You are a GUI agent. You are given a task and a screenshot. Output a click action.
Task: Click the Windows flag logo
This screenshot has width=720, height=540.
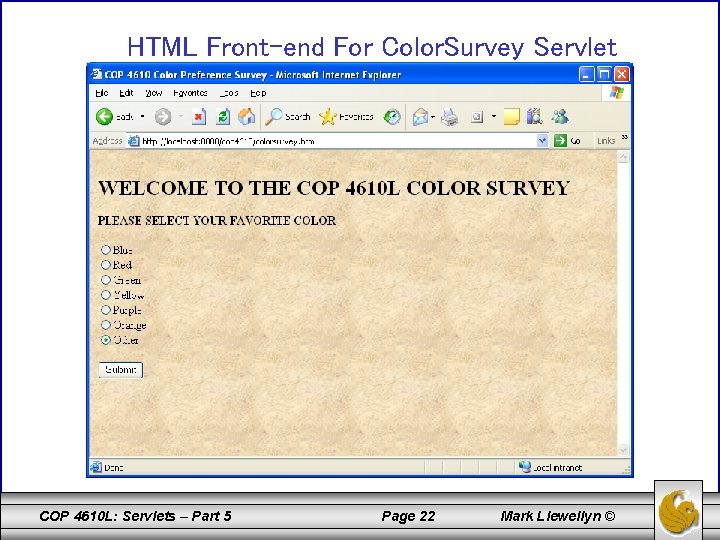(x=617, y=93)
